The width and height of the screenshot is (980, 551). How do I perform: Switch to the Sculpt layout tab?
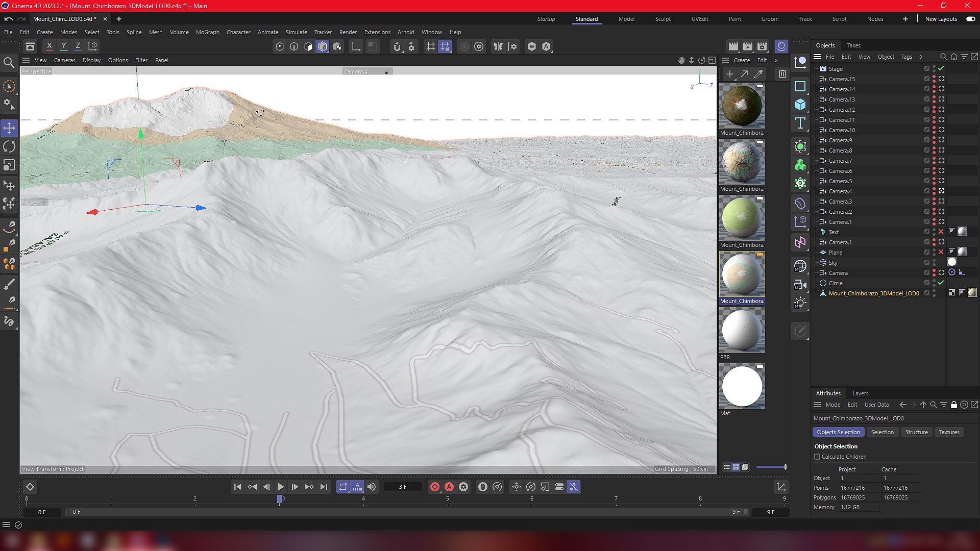pos(663,19)
